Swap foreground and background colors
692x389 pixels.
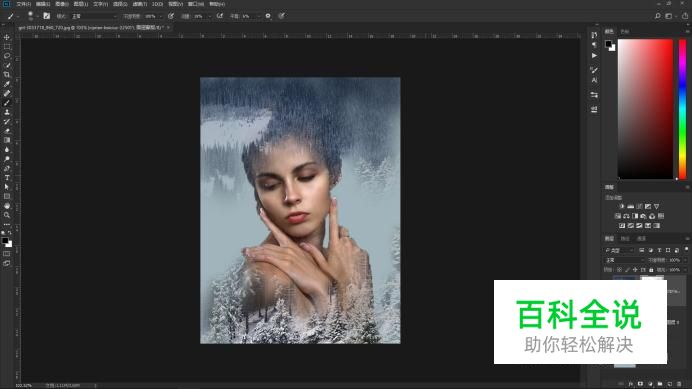point(10,233)
